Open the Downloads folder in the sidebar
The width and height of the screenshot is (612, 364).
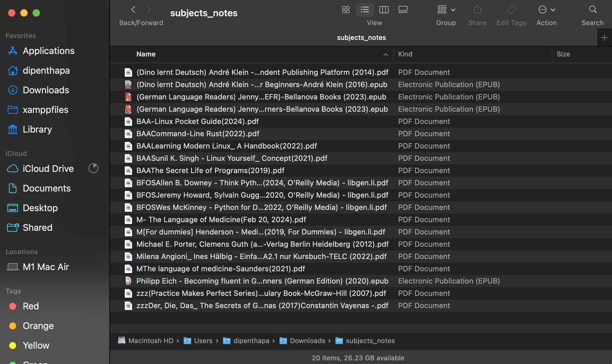pos(46,90)
